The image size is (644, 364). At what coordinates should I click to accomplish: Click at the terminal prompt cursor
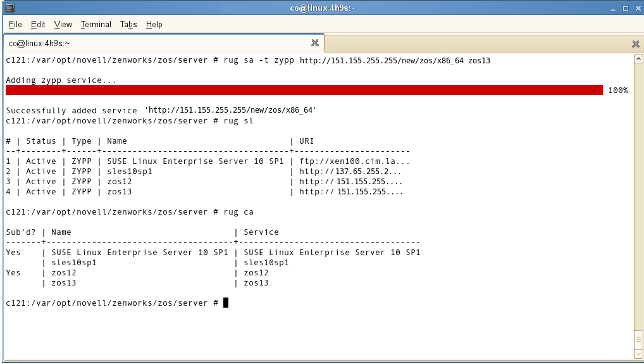(226, 303)
